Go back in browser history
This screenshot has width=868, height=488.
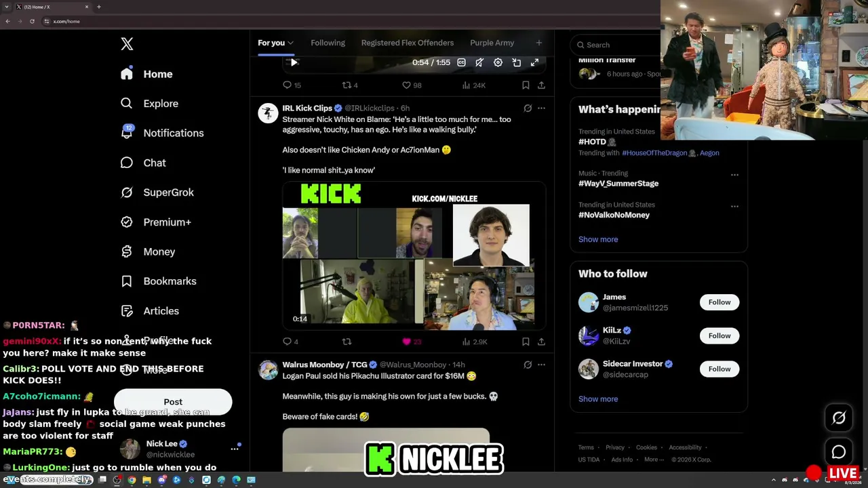pyautogui.click(x=7, y=21)
